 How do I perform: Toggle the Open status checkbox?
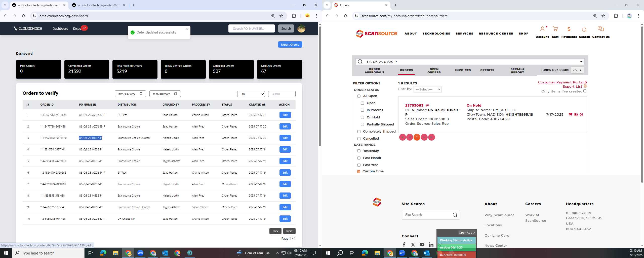pos(363,103)
